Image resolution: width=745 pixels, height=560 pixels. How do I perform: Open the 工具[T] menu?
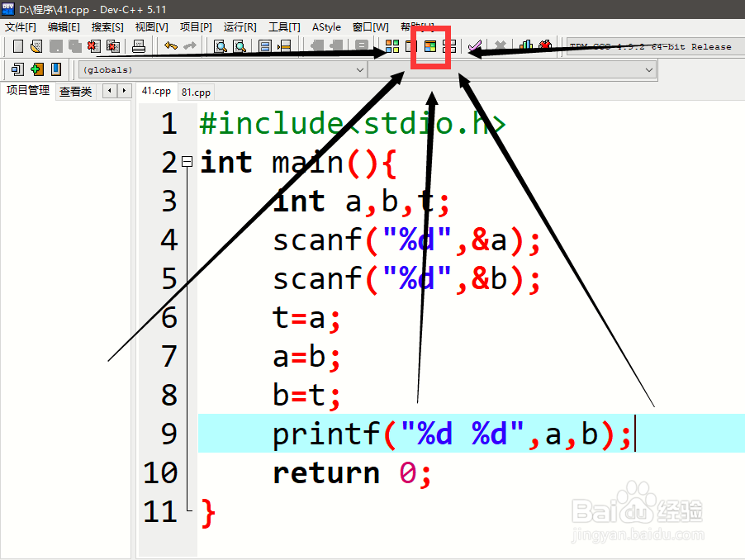coord(284,27)
